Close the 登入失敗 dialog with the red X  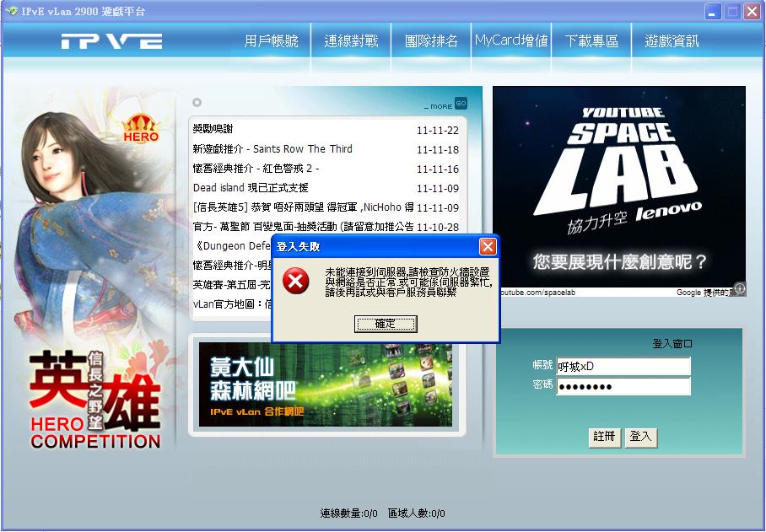488,247
